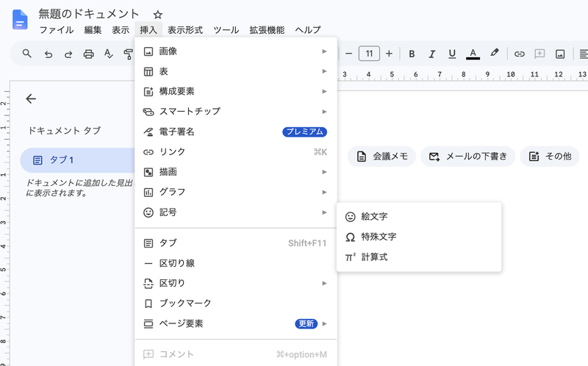
Task: Select the paint format tool
Action: coord(128,54)
